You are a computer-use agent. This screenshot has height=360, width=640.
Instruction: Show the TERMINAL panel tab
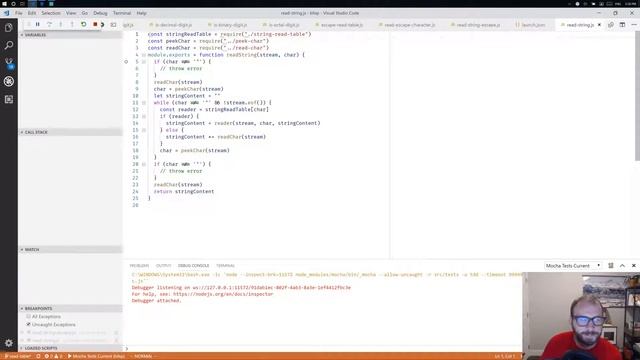click(x=225, y=266)
